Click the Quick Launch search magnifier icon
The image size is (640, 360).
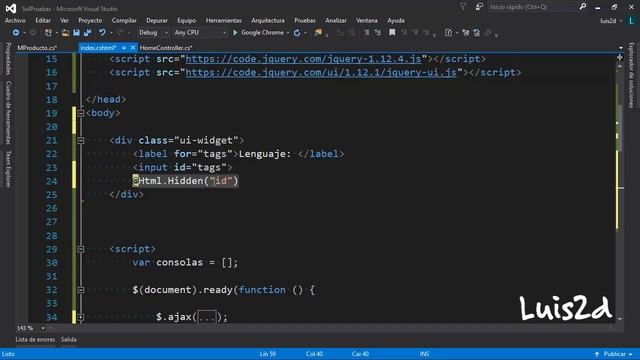tap(583, 7)
